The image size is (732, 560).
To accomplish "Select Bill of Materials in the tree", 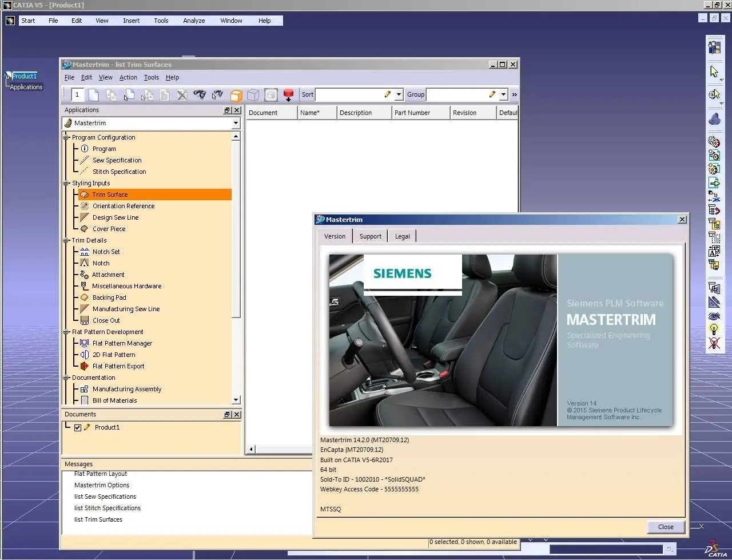I will [114, 400].
